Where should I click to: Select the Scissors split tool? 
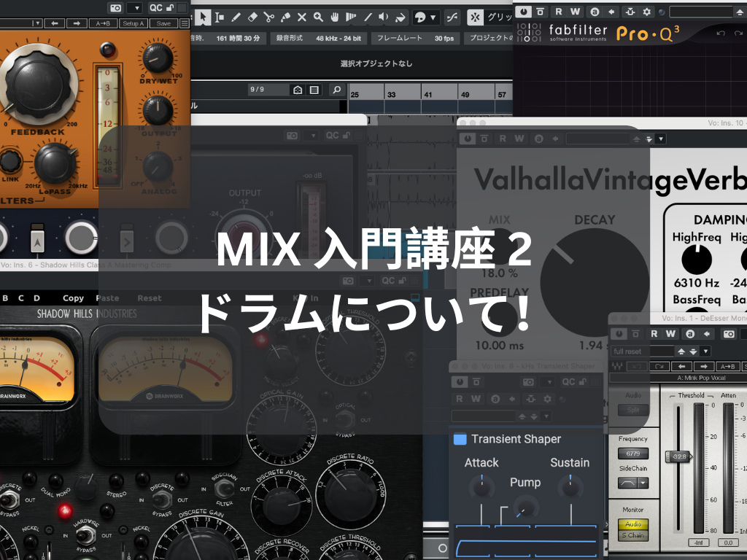pyautogui.click(x=269, y=17)
